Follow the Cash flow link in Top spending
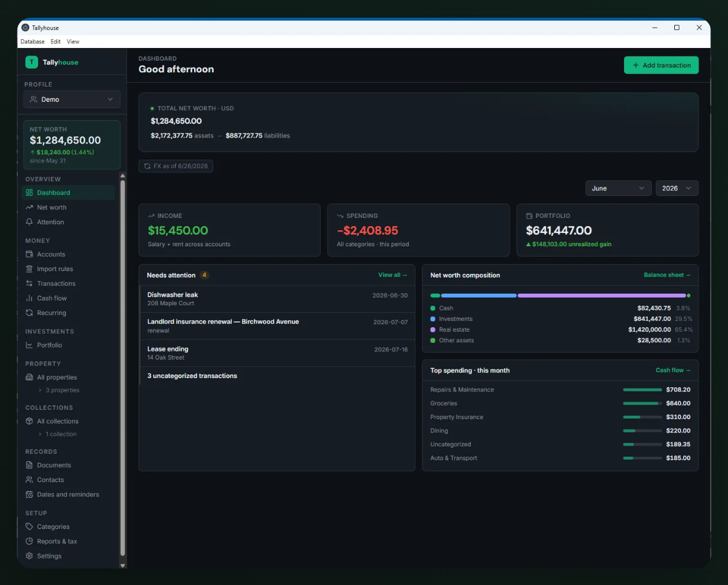The image size is (728, 585). [x=673, y=371]
